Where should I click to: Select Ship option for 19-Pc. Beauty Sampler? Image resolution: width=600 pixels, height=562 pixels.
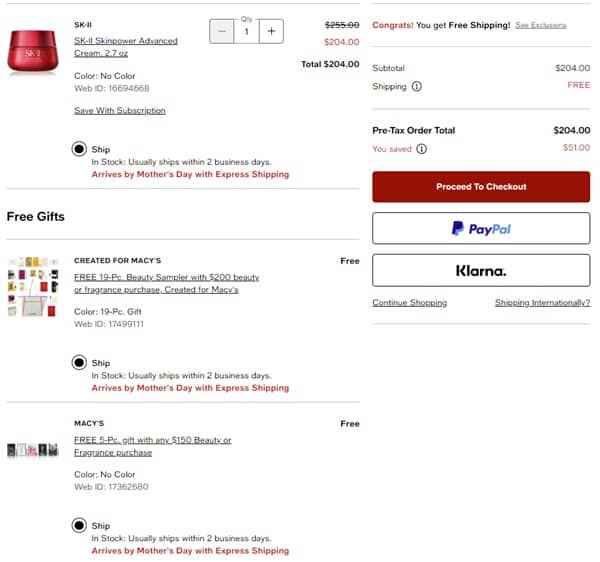point(79,363)
